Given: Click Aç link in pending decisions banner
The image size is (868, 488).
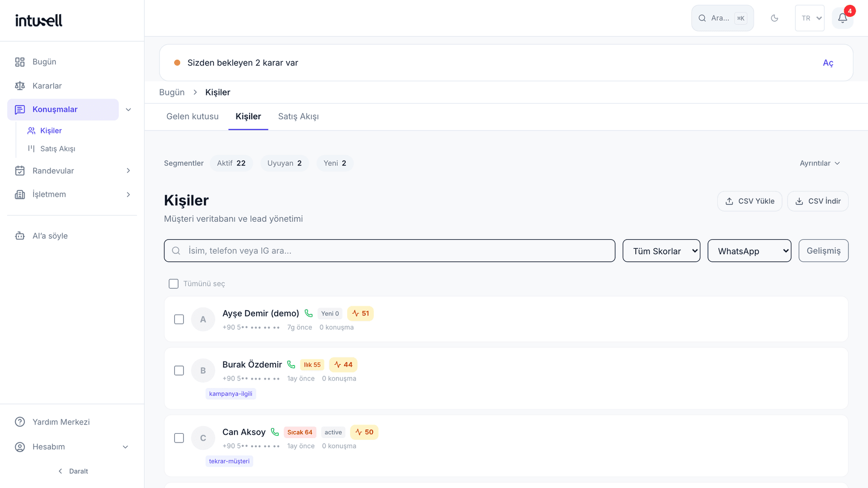Looking at the screenshot, I should (828, 63).
